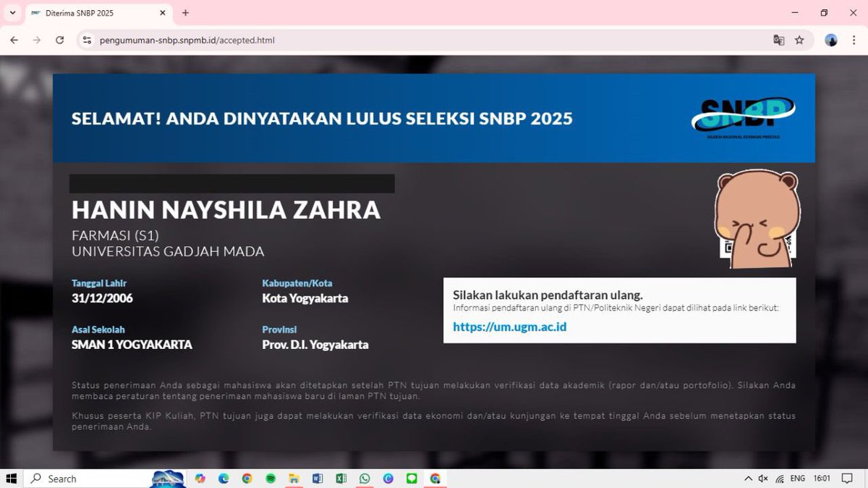Launch Microsoft Edge from the taskbar

224,479
